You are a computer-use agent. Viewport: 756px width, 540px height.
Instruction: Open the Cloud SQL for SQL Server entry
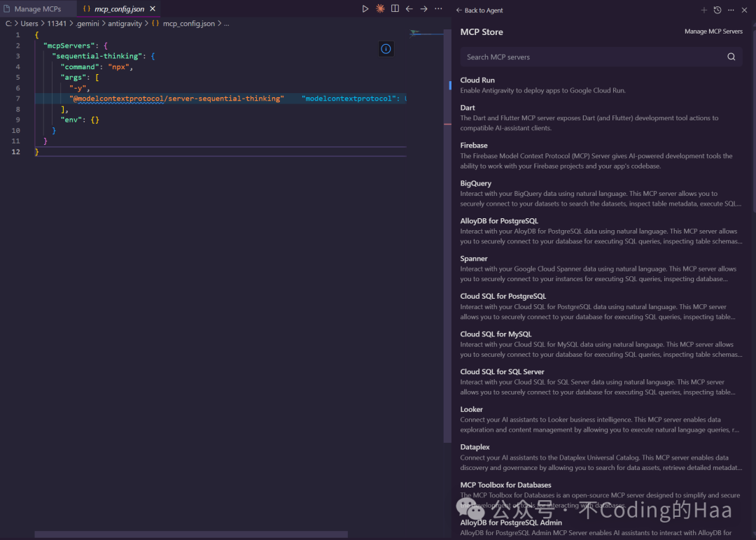pyautogui.click(x=601, y=381)
